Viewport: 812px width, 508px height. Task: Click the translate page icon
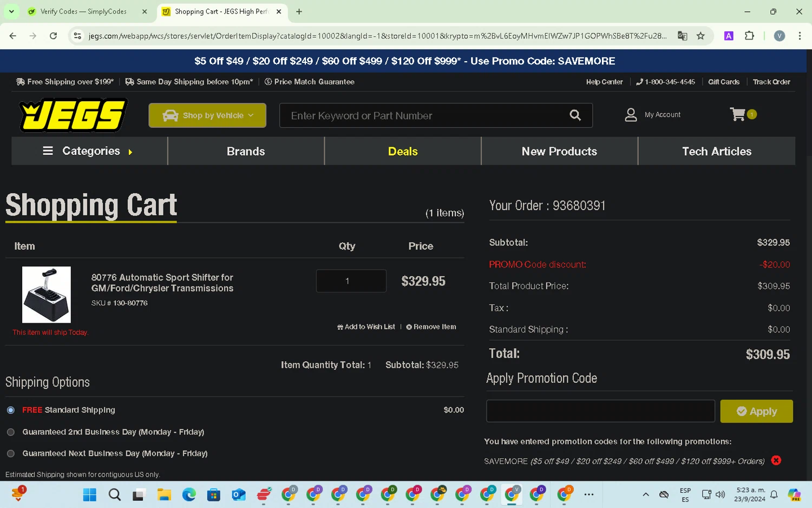(682, 36)
